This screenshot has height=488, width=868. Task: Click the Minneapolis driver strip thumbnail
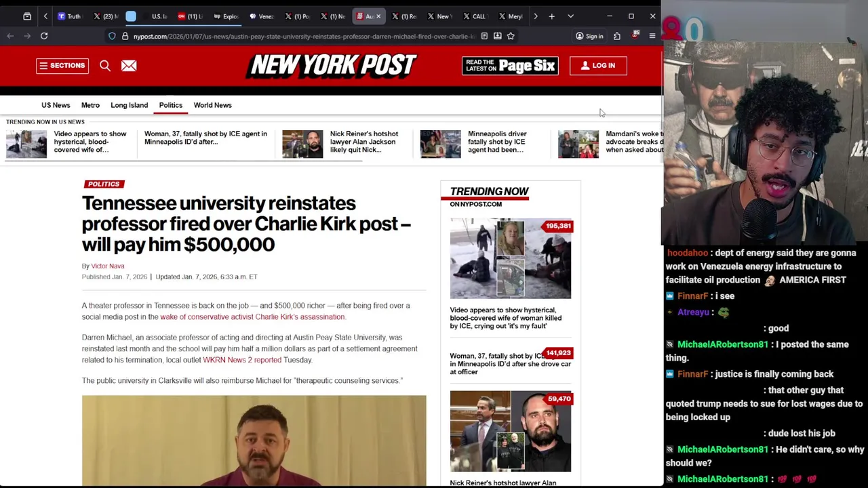(440, 144)
